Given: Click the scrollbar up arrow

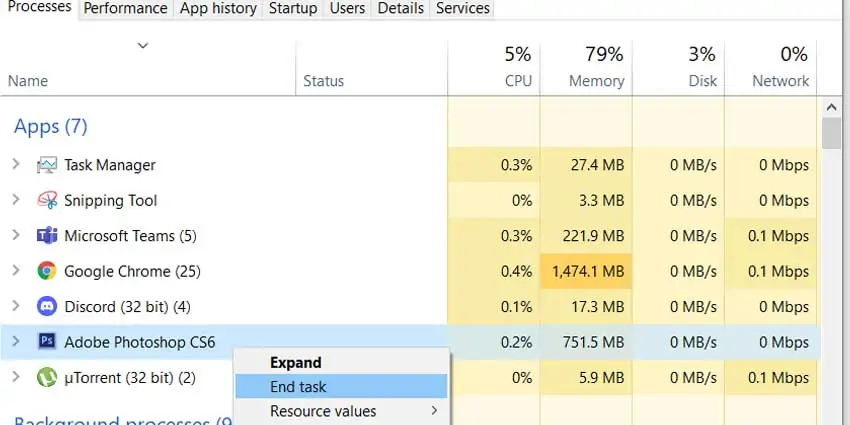Looking at the screenshot, I should pyautogui.click(x=832, y=108).
